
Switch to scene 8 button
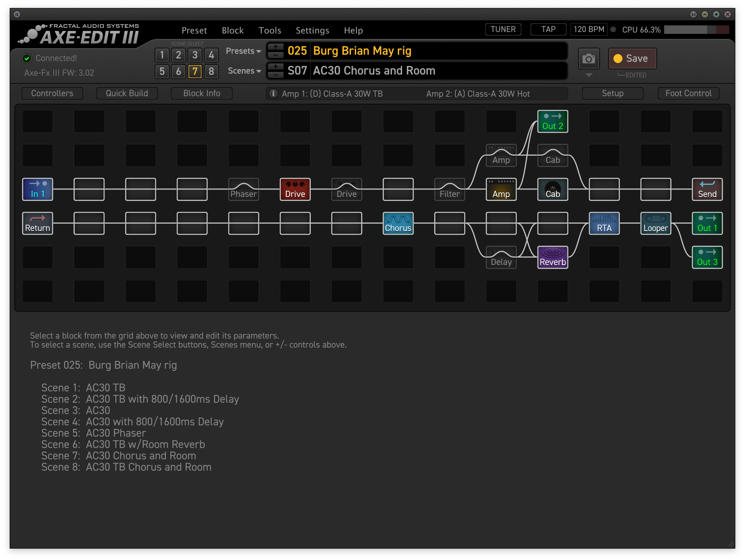[x=211, y=71]
